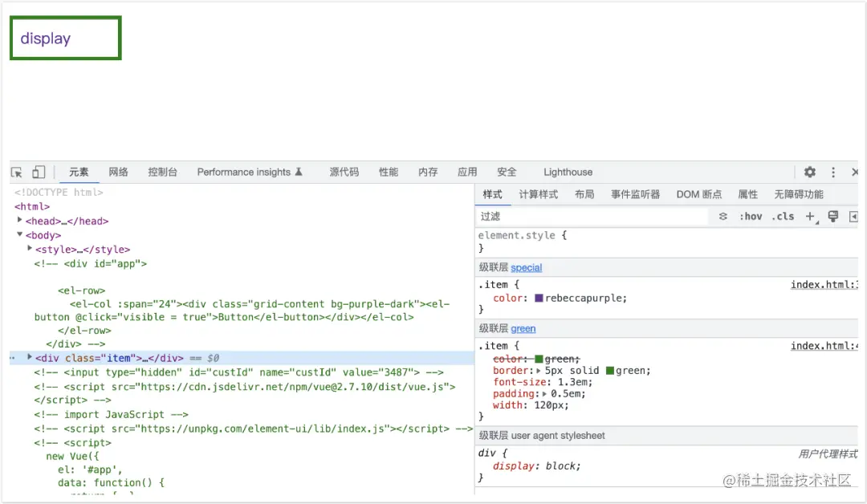
Task: Switch to the 元素 tab
Action: pos(79,172)
